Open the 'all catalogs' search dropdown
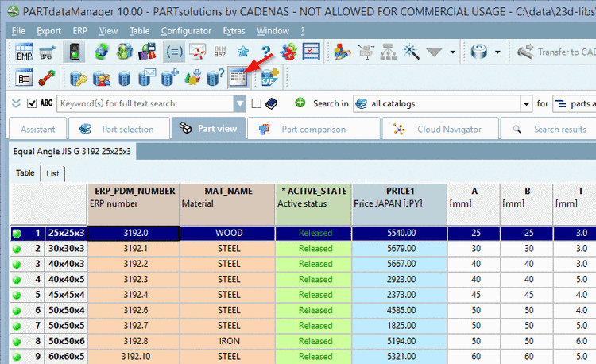The width and height of the screenshot is (596, 364). (526, 104)
